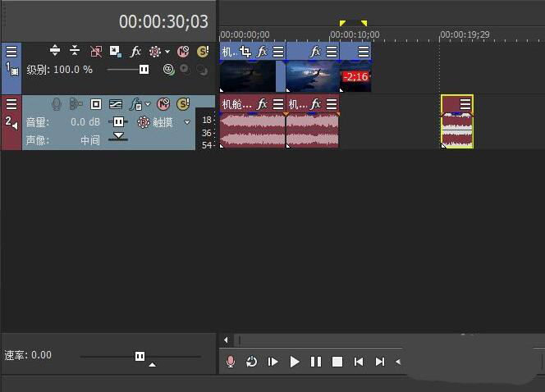Click the 0.0 dB volume value
Image resolution: width=545 pixels, height=392 pixels.
85,122
